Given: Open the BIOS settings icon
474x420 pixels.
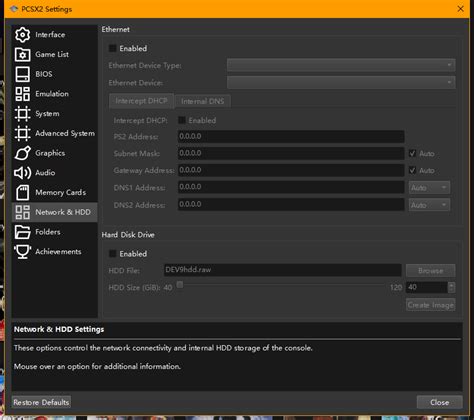Looking at the screenshot, I should pyautogui.click(x=22, y=74).
